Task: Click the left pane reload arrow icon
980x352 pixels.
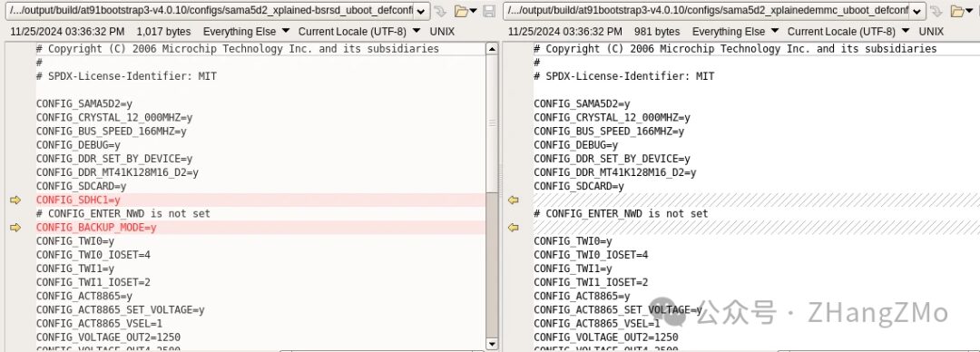Action: coord(440,11)
